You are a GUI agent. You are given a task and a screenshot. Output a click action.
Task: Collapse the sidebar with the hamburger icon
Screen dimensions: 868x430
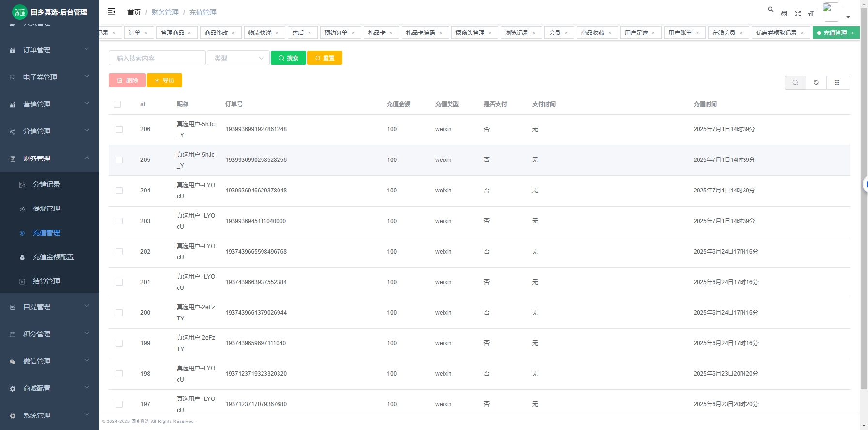[x=111, y=12]
